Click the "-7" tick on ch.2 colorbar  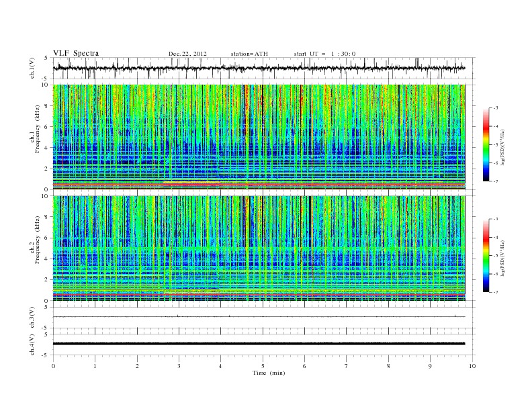496,292
